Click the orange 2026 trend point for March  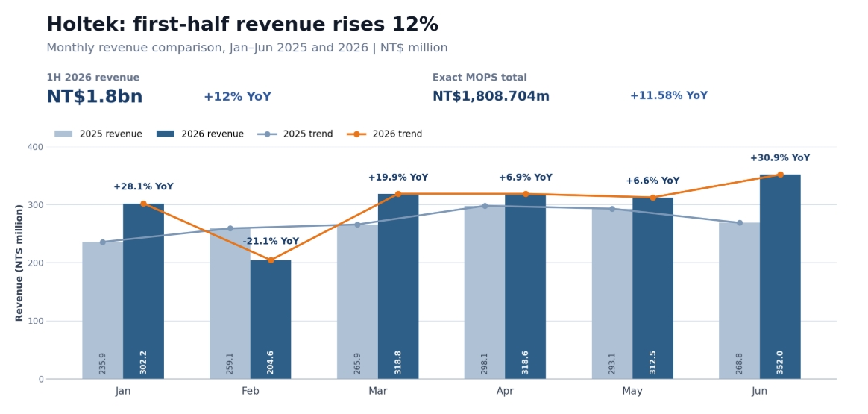coord(398,194)
